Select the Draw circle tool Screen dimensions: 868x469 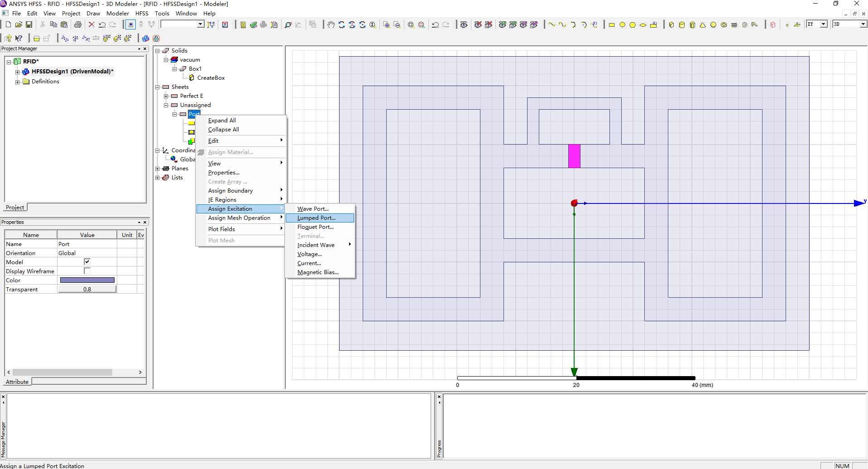pos(622,25)
